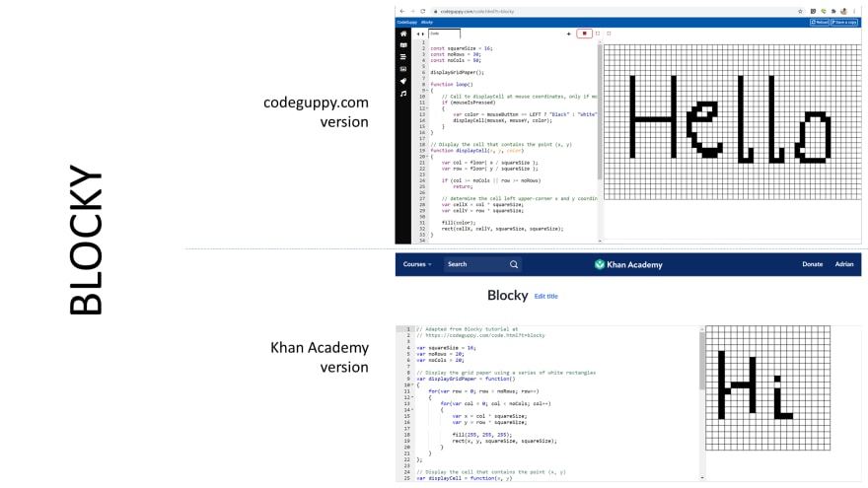The height and width of the screenshot is (488, 868).
Task: Stop the running program button
Action: pyautogui.click(x=584, y=34)
